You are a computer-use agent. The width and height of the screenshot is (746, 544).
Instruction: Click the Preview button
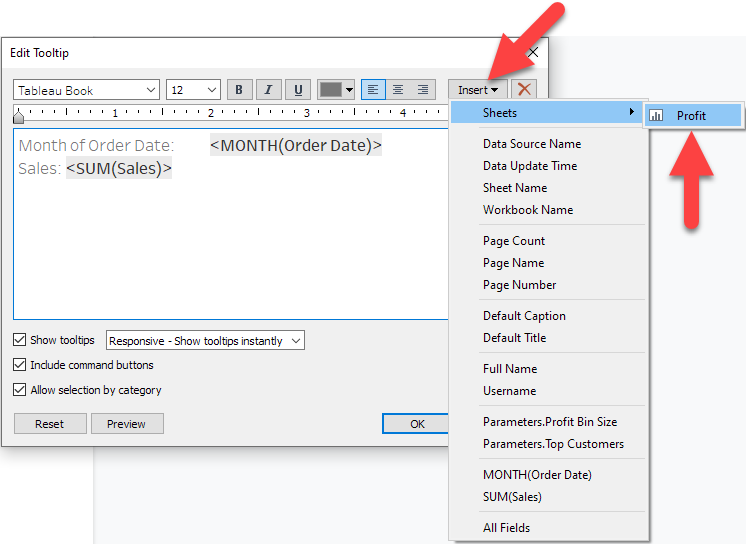pyautogui.click(x=127, y=424)
